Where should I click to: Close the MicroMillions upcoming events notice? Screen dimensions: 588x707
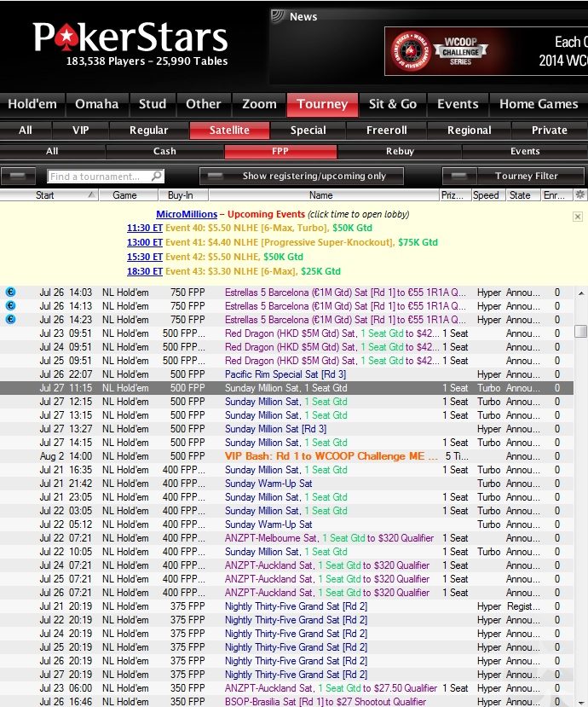click(578, 217)
